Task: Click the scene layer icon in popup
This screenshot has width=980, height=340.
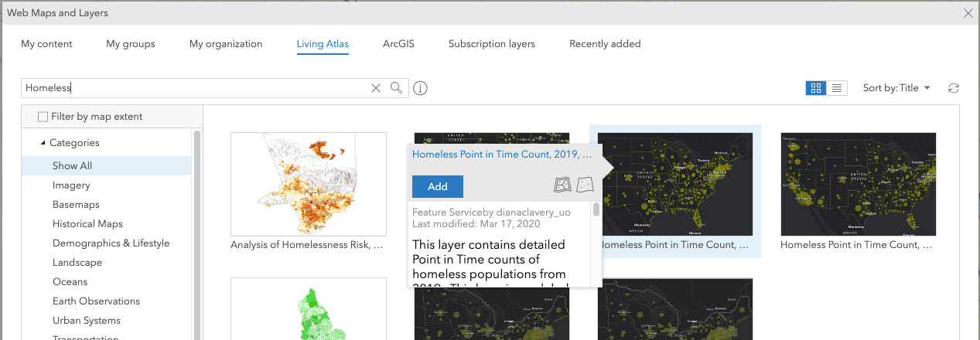Action: [584, 185]
